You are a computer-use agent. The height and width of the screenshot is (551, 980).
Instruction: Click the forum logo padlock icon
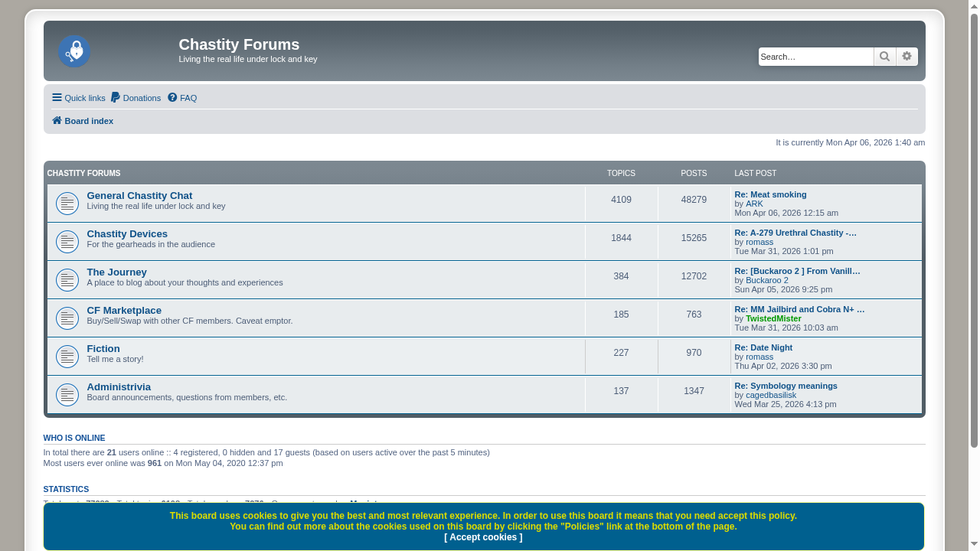tap(74, 51)
